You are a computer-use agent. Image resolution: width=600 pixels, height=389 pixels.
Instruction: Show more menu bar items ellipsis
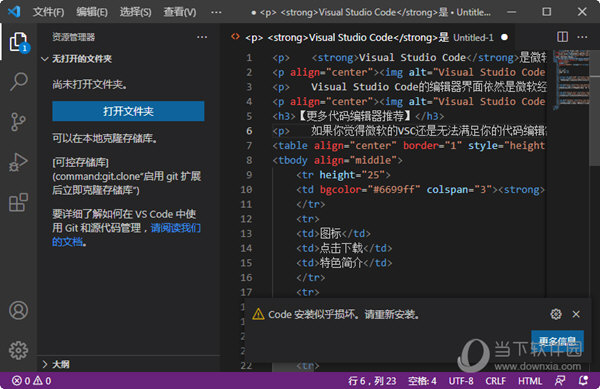(x=216, y=12)
